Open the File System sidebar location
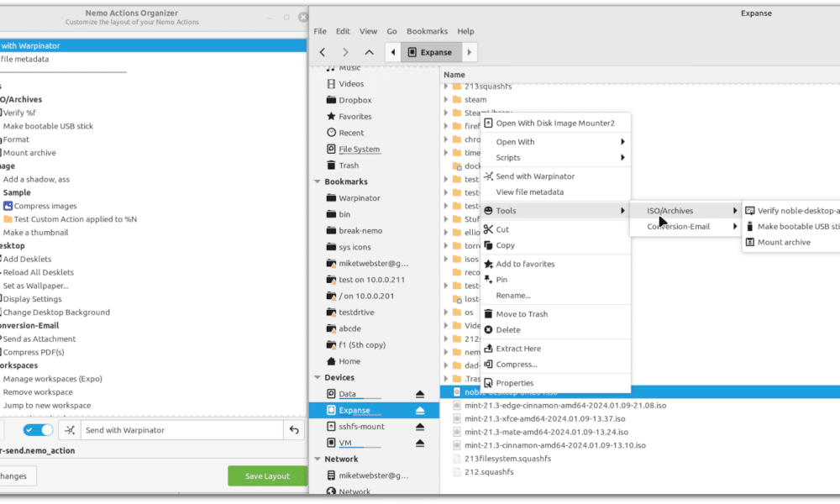The height and width of the screenshot is (504, 840). (359, 150)
